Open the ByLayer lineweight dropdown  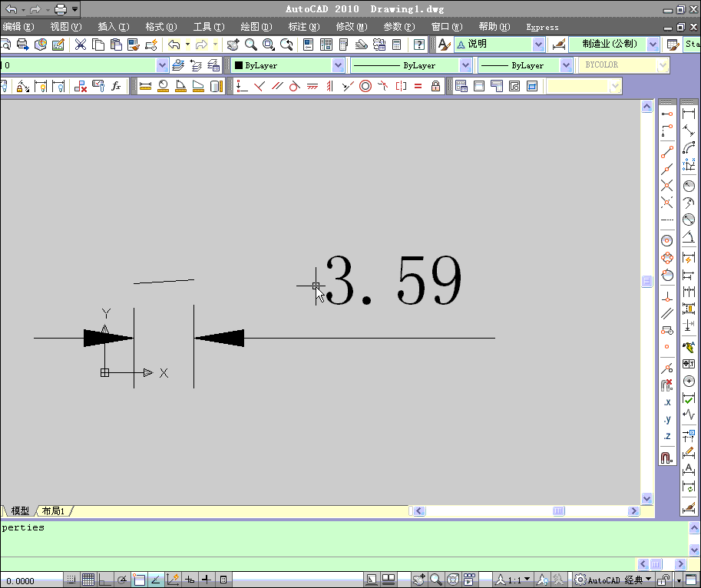pos(566,65)
